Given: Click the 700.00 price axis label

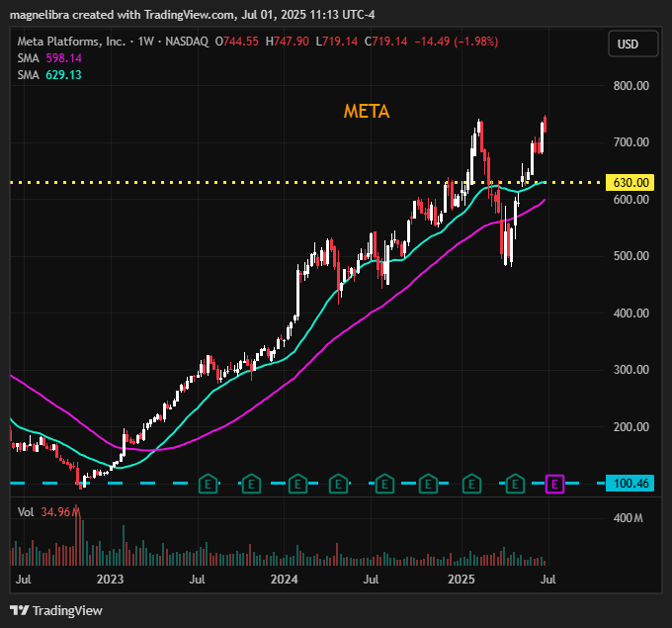Looking at the screenshot, I should point(630,142).
